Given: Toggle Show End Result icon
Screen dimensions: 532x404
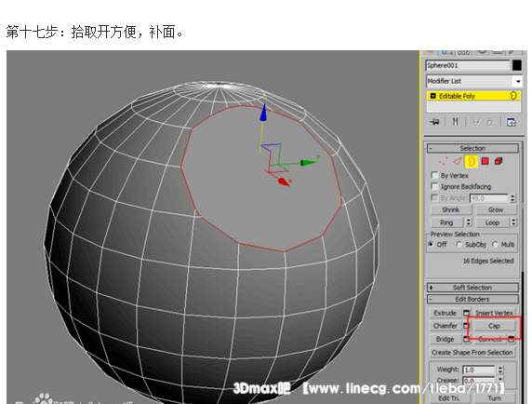Looking at the screenshot, I should [456, 122].
